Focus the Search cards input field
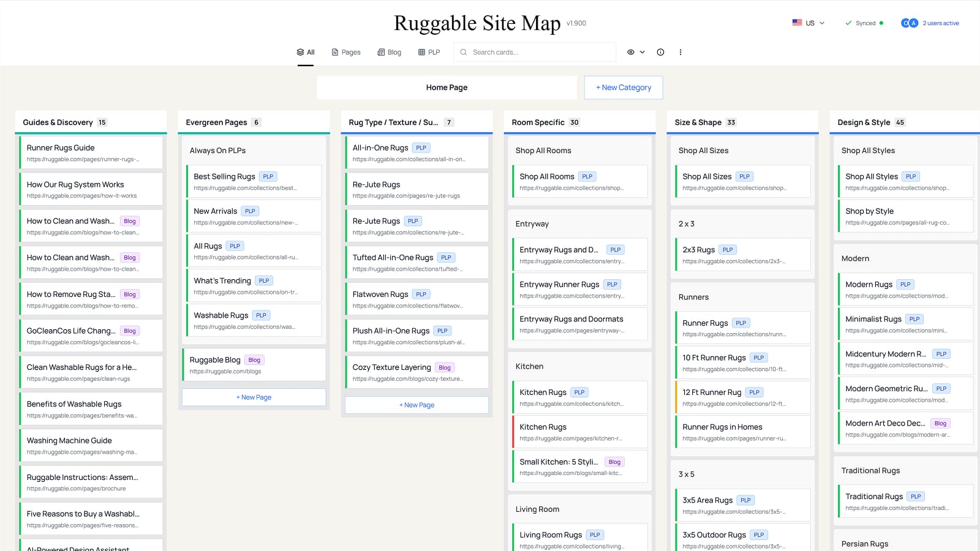 coord(535,52)
